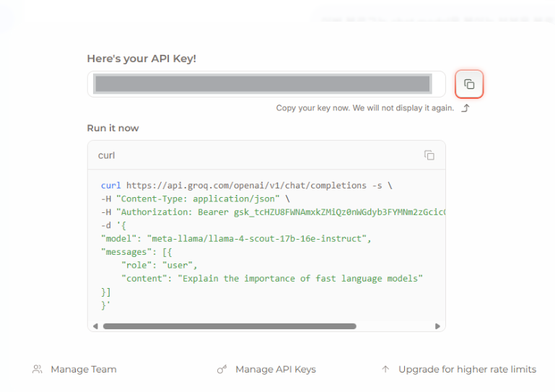
Task: Open Manage Team link
Action: 84,370
